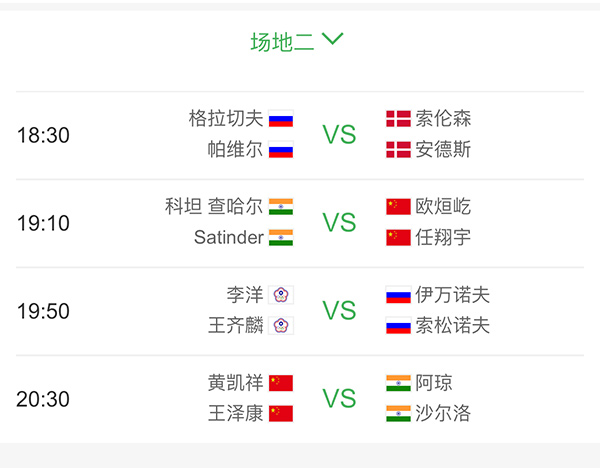Viewport: 600px width, 468px height.
Task: Click the 19:50 match VS label
Action: coord(339,311)
